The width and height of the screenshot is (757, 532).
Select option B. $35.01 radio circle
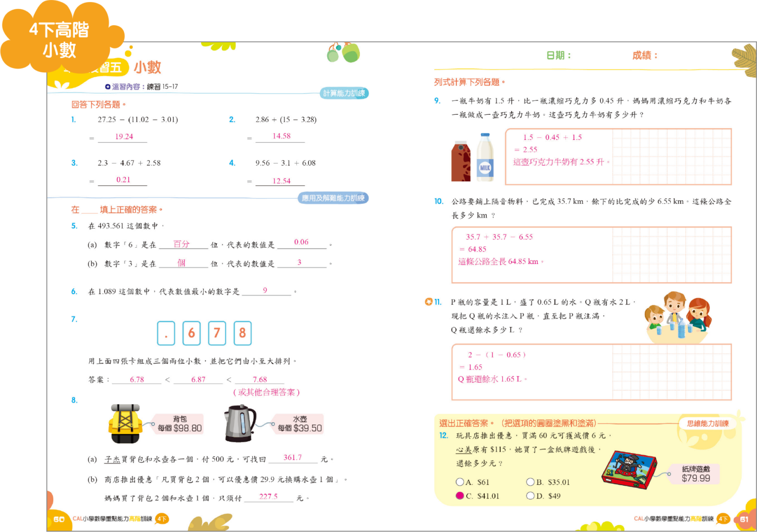[530, 482]
